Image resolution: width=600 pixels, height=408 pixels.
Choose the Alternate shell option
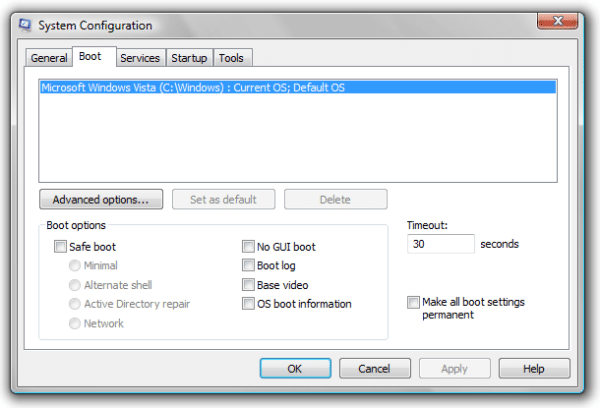pos(75,285)
